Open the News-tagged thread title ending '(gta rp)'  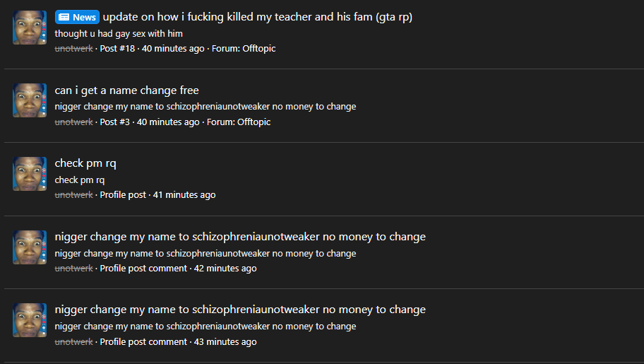(x=258, y=17)
